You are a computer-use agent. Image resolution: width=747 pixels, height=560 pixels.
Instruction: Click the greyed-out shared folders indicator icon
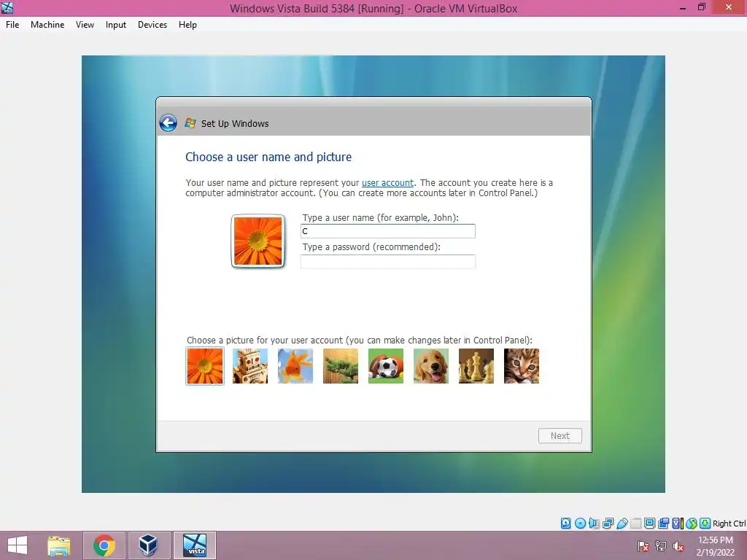click(636, 524)
